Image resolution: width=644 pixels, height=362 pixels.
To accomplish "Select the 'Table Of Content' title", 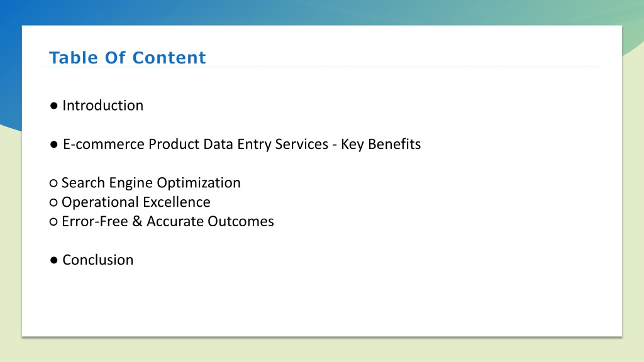I will (x=127, y=57).
